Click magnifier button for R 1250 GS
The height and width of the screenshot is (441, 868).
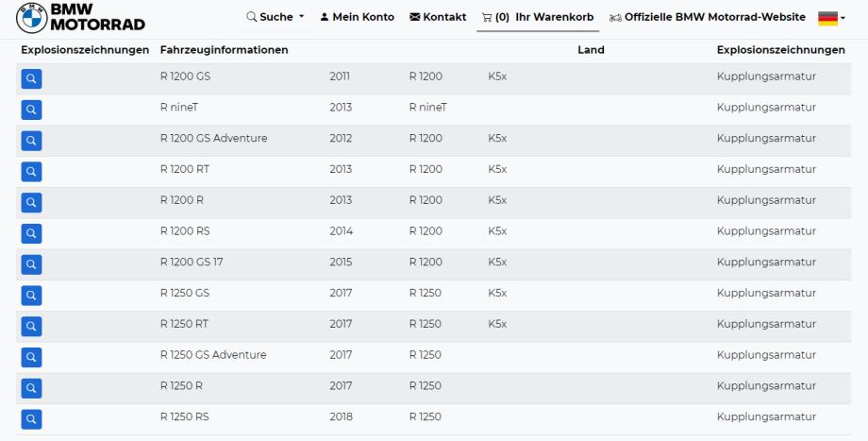pos(31,296)
